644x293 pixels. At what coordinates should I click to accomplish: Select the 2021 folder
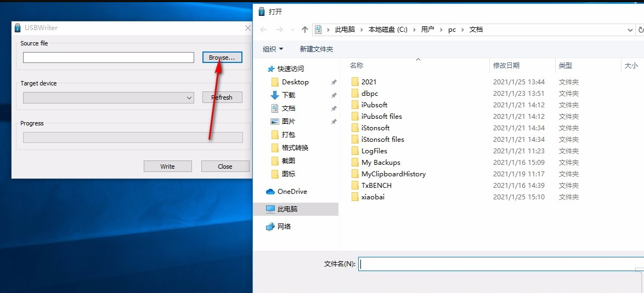(369, 82)
